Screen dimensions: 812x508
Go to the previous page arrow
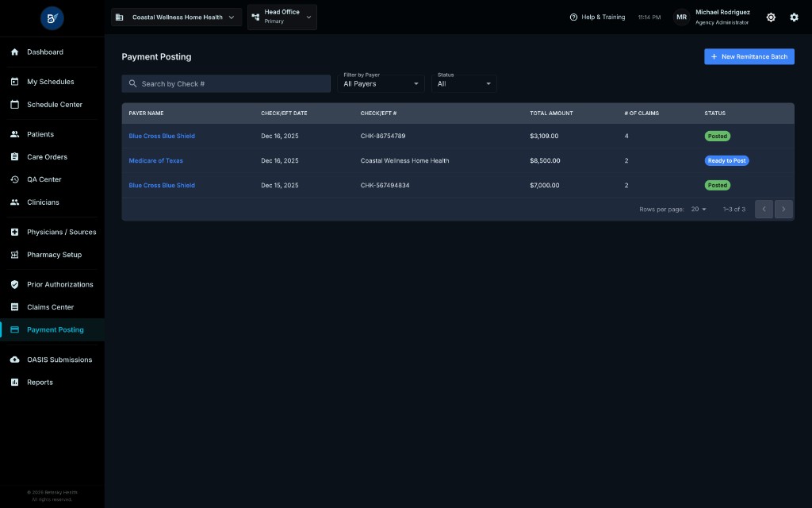tap(764, 209)
